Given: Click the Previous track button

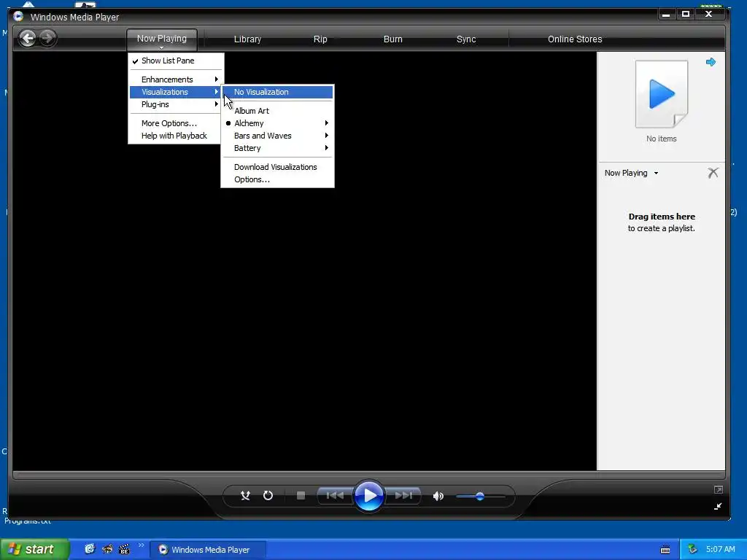Looking at the screenshot, I should [335, 496].
